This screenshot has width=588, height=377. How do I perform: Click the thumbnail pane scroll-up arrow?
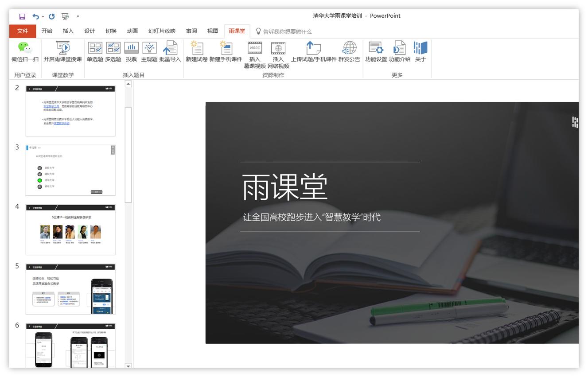129,84
